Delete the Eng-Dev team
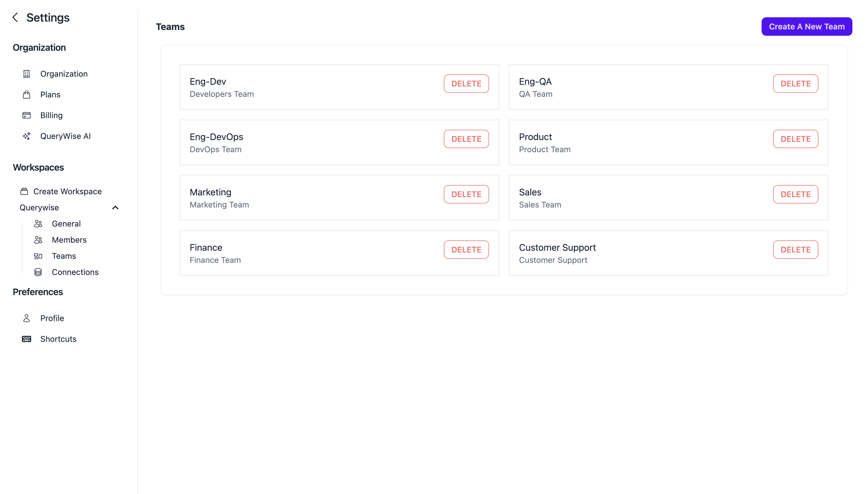Viewport: 868px width, 494px height. [466, 84]
